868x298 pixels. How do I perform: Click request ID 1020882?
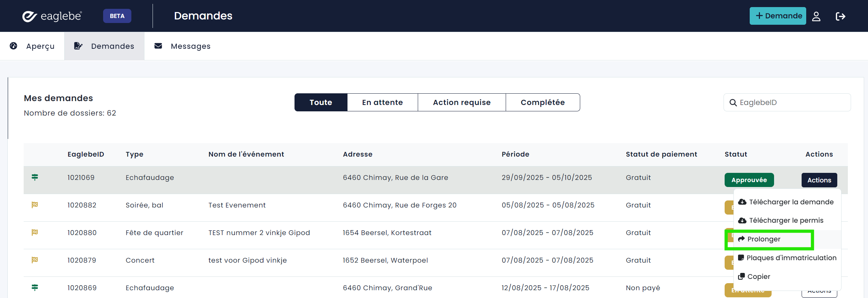82,205
